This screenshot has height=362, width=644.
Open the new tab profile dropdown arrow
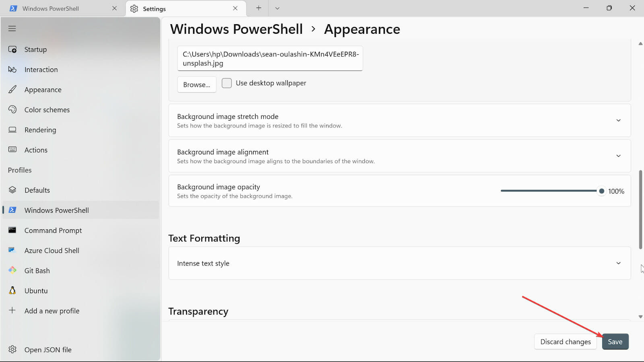click(x=277, y=8)
